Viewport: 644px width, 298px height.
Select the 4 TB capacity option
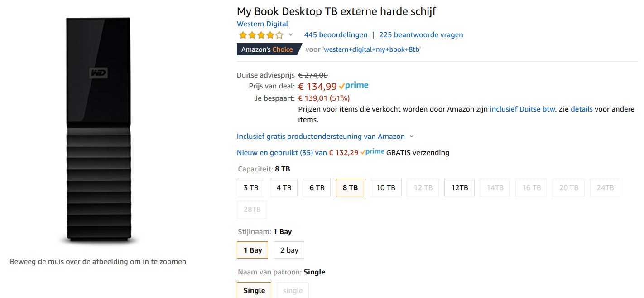284,187
